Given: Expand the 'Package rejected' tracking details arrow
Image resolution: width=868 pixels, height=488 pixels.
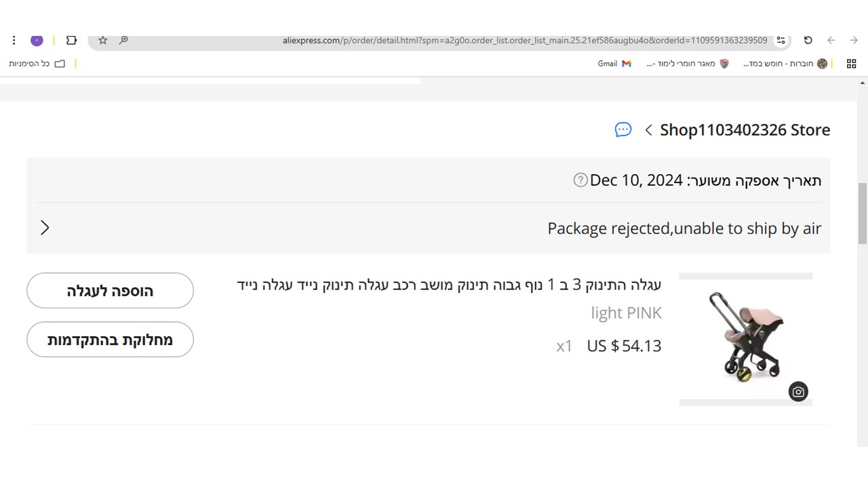Looking at the screenshot, I should (45, 228).
